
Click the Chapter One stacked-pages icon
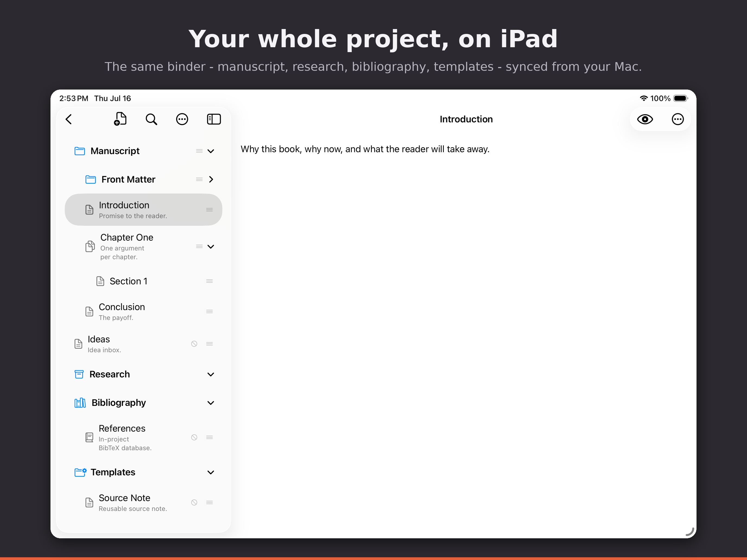(90, 246)
